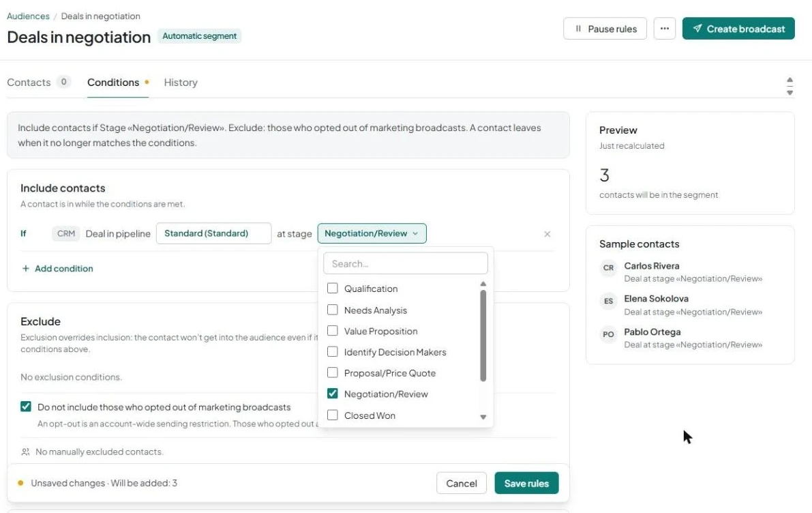Click the three-dots more options button

665,29
